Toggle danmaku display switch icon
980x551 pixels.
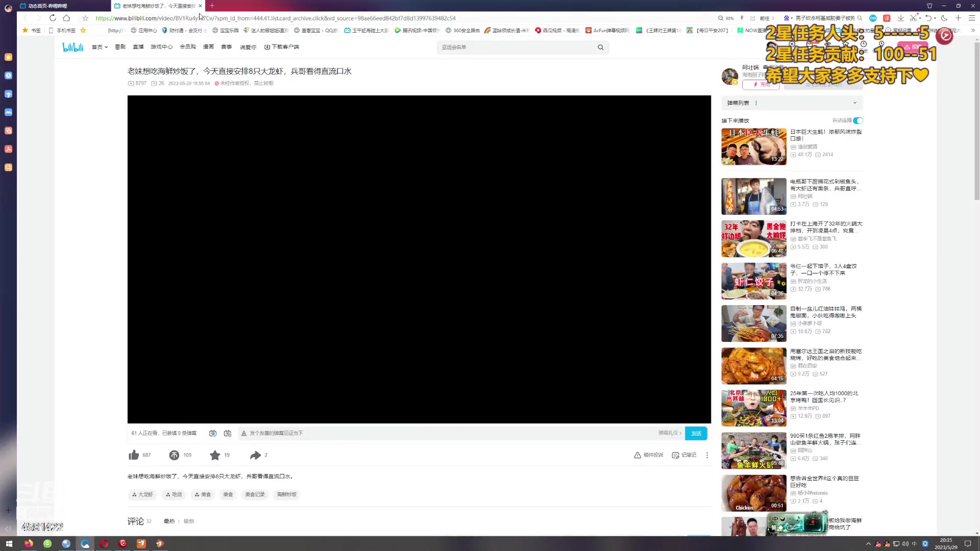pos(213,433)
